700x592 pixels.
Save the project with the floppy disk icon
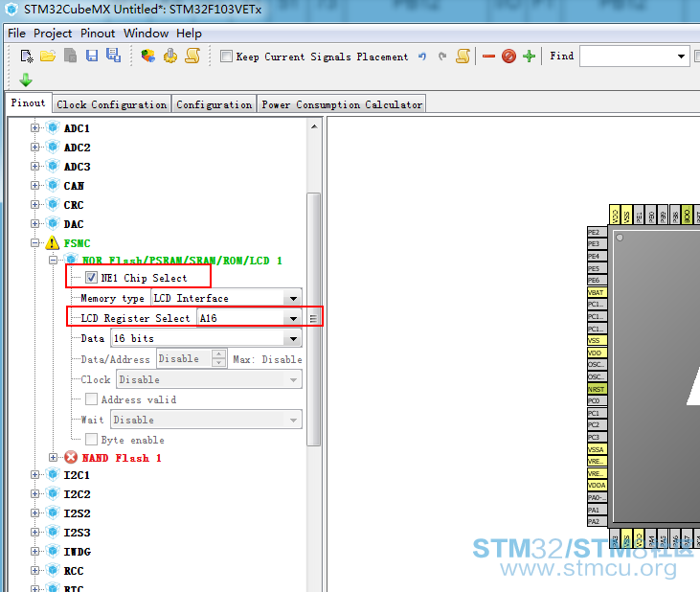click(x=92, y=56)
